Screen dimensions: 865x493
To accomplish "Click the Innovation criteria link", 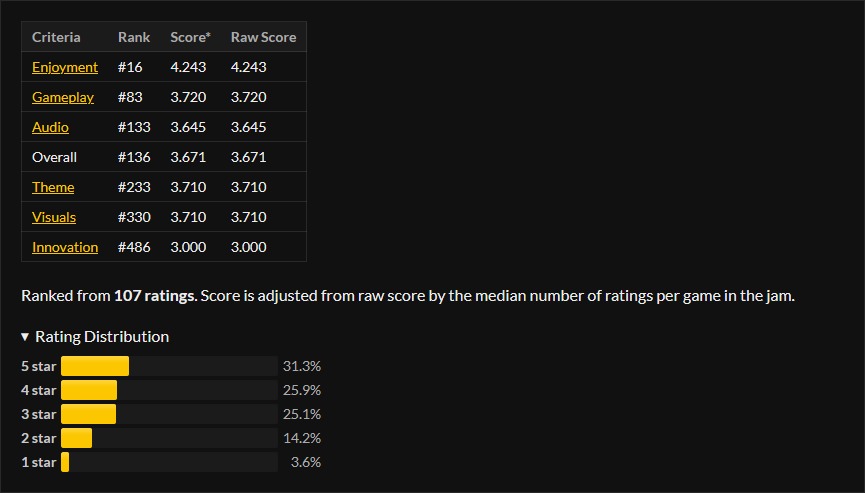I will pos(65,247).
